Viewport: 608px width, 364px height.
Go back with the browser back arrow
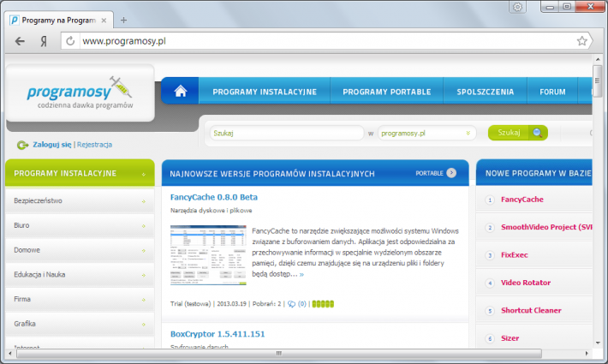click(x=20, y=41)
